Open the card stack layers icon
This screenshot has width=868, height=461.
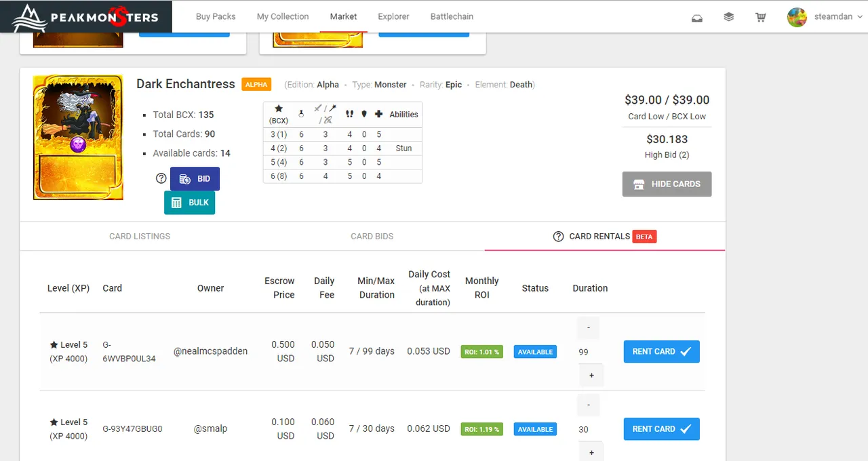coord(729,17)
